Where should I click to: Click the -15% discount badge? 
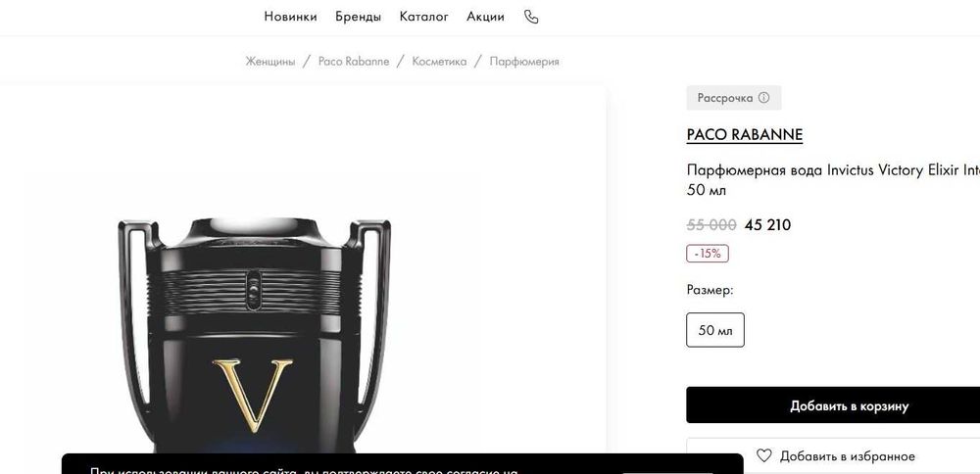708,254
